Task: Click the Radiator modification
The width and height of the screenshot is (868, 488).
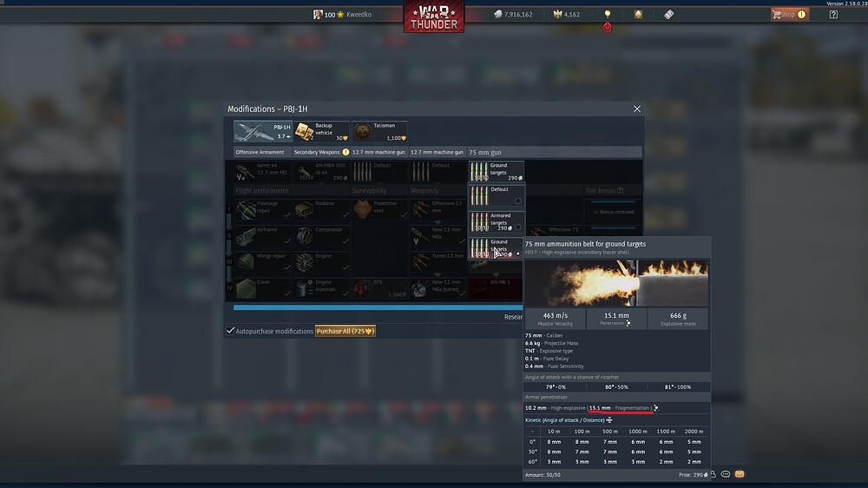Action: (321, 210)
